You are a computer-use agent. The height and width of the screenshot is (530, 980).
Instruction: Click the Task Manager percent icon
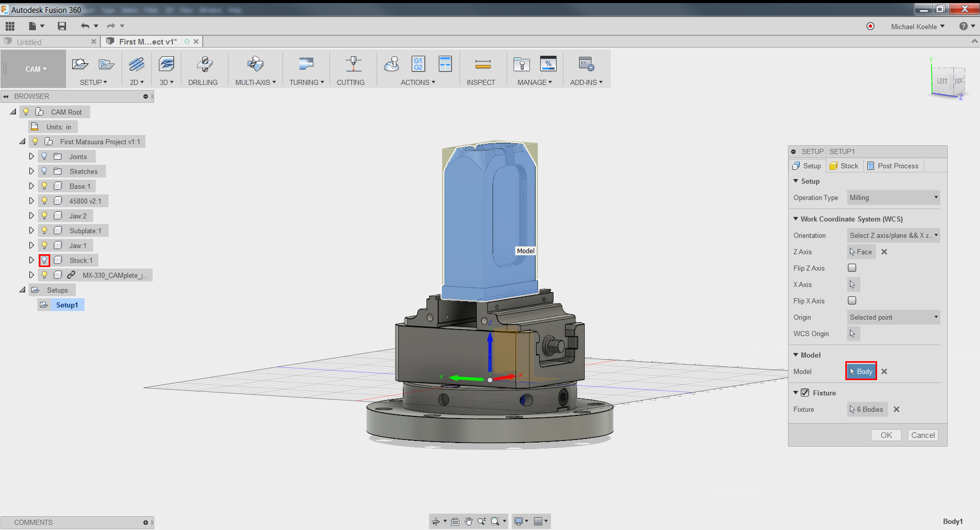tap(548, 64)
